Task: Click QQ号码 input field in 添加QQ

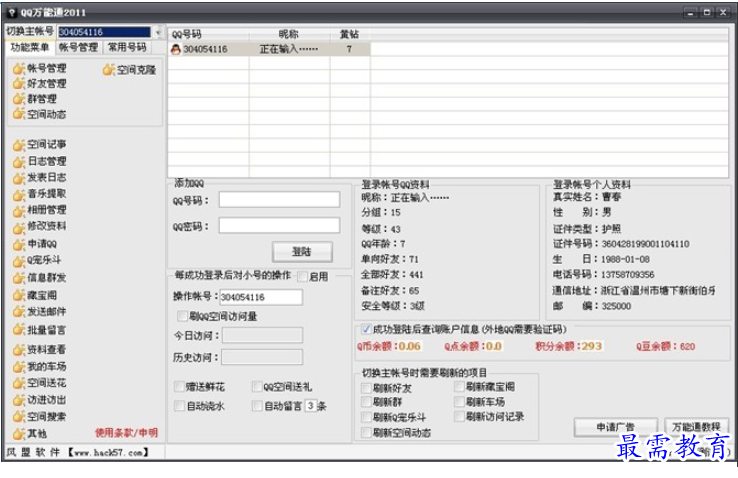Action: [x=279, y=199]
